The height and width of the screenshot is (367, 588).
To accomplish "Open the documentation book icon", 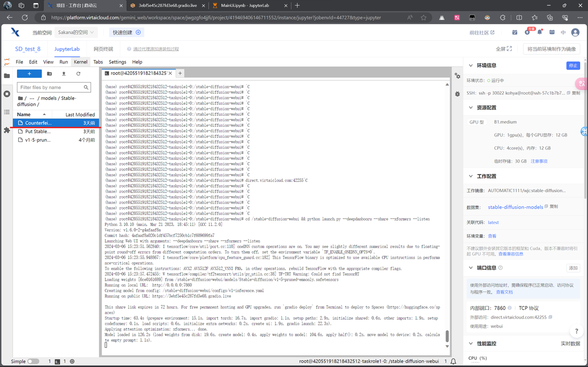I will (x=552, y=32).
